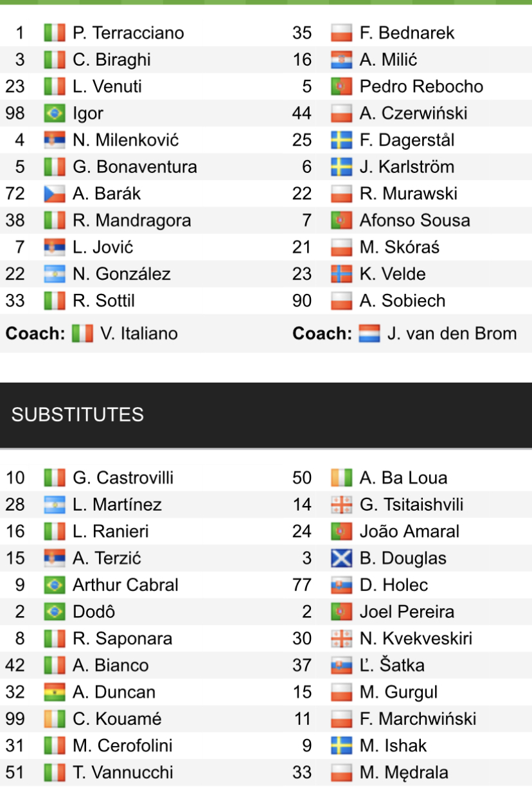Click the Norwegian flag beside K. Velde
The height and width of the screenshot is (800, 532).
click(341, 274)
